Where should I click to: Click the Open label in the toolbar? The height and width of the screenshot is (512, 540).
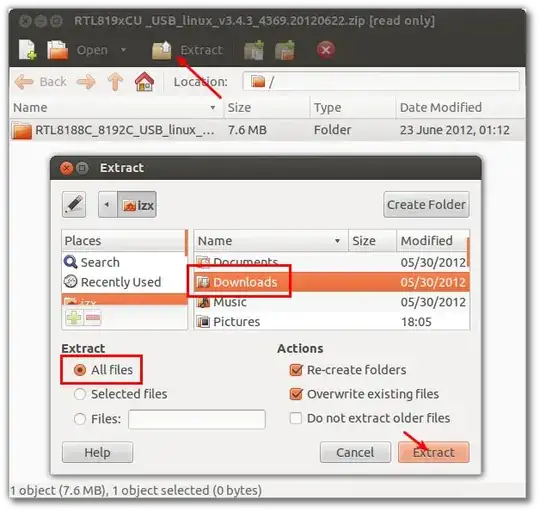point(92,50)
